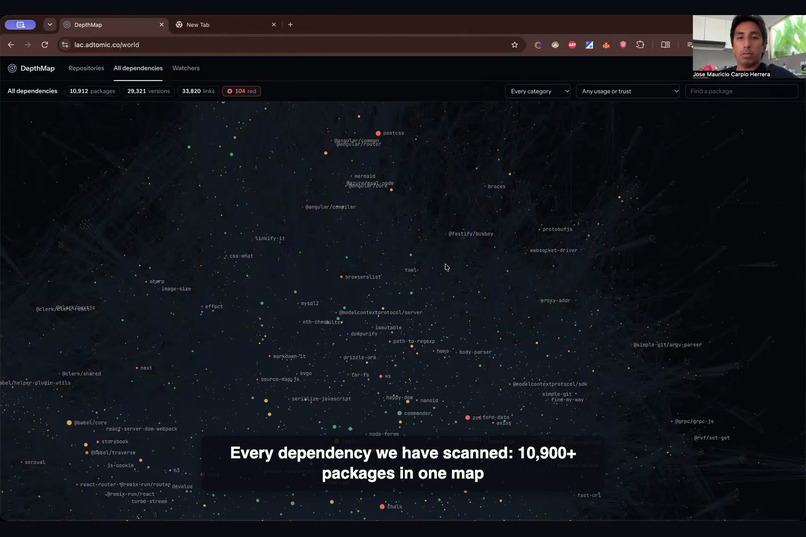Click the DepthMap logo
Image resolution: width=806 pixels, height=537 pixels.
click(x=31, y=68)
